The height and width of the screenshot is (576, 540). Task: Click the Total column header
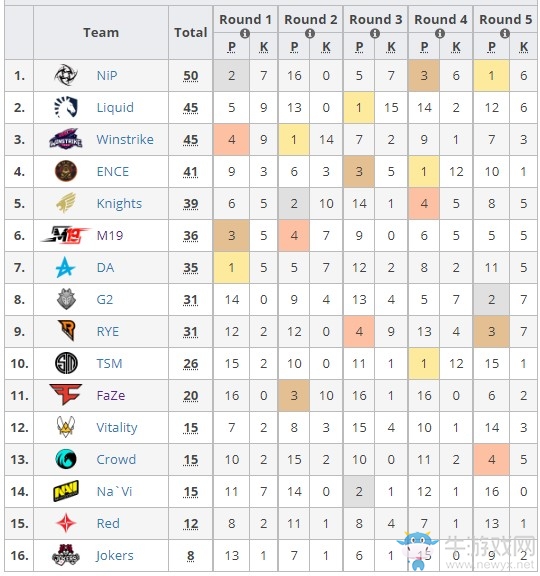(x=191, y=32)
